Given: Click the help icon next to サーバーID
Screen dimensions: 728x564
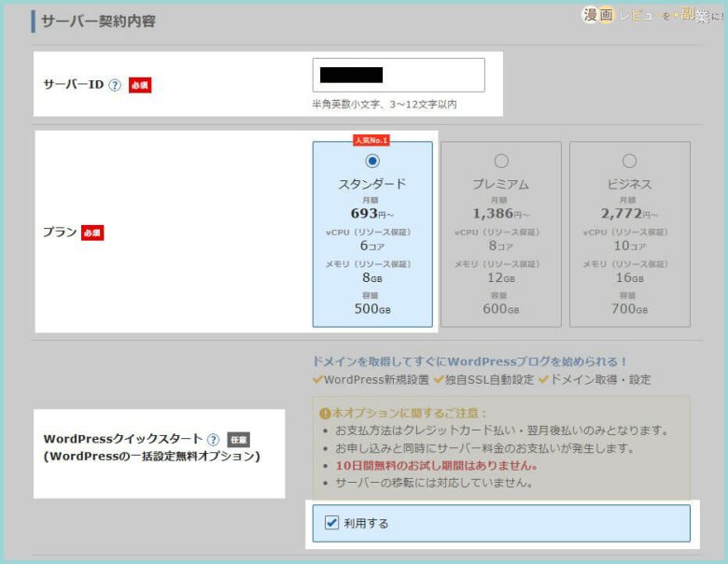Looking at the screenshot, I should pyautogui.click(x=115, y=85).
